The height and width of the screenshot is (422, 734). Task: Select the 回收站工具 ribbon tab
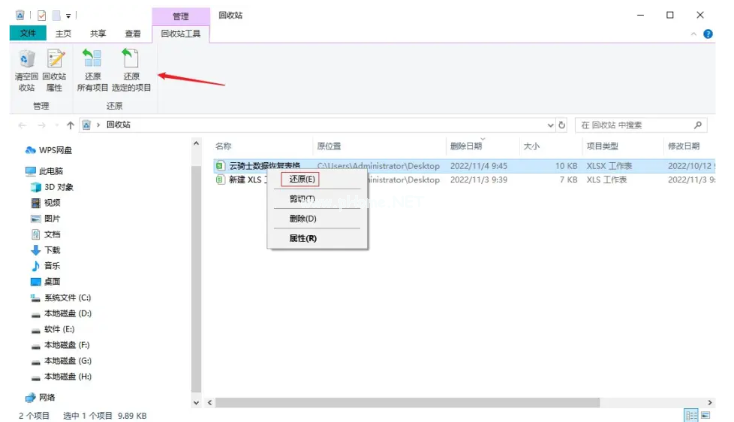click(x=180, y=34)
